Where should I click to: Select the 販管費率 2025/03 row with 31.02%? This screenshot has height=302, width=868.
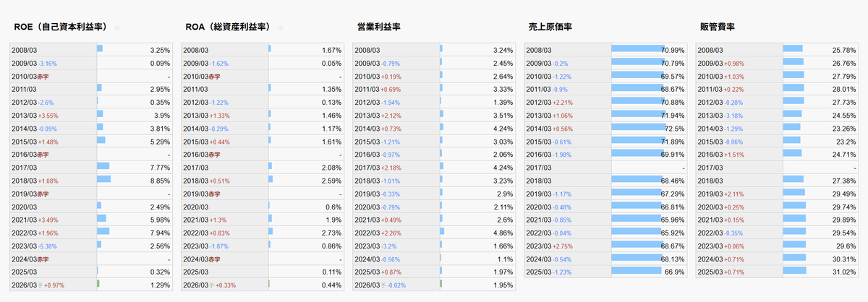coord(777,271)
